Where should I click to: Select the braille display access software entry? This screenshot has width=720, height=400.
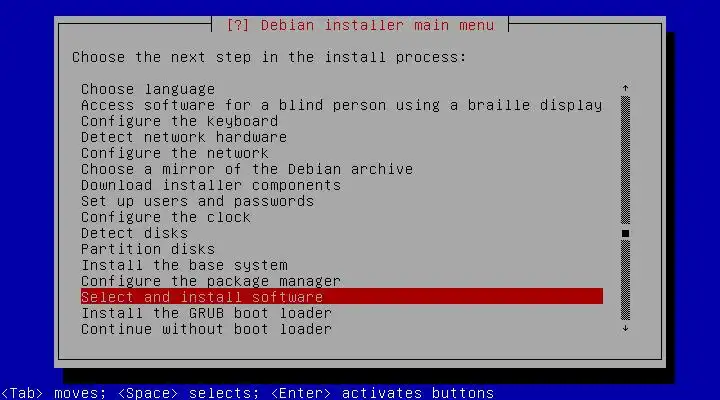[x=342, y=105]
